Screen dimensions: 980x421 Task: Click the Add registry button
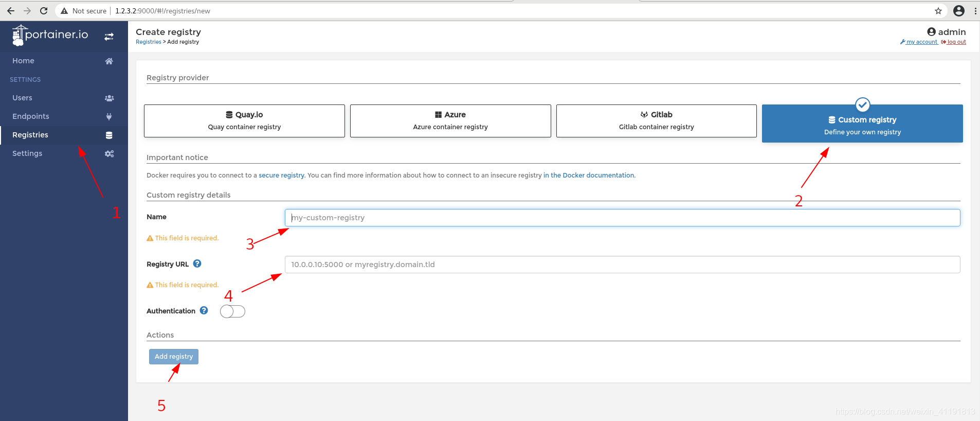tap(174, 357)
